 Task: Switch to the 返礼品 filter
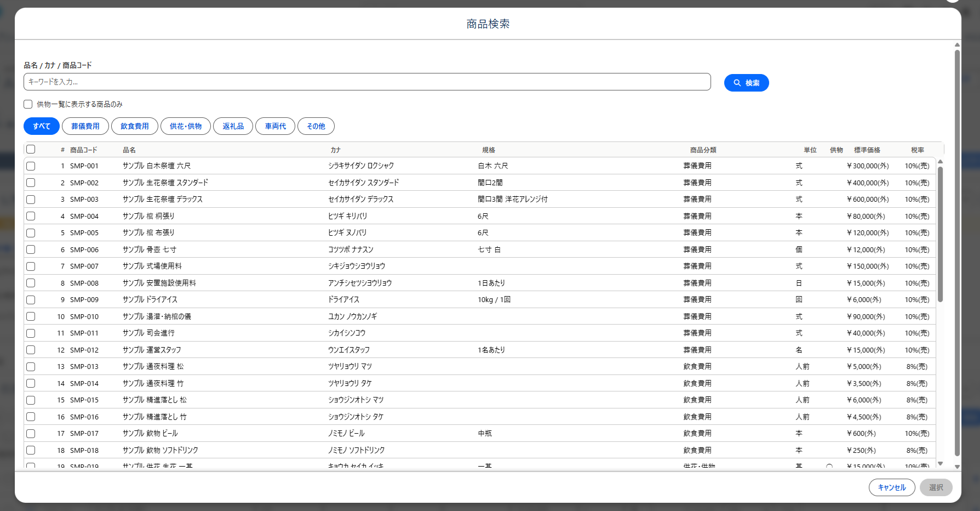click(233, 126)
